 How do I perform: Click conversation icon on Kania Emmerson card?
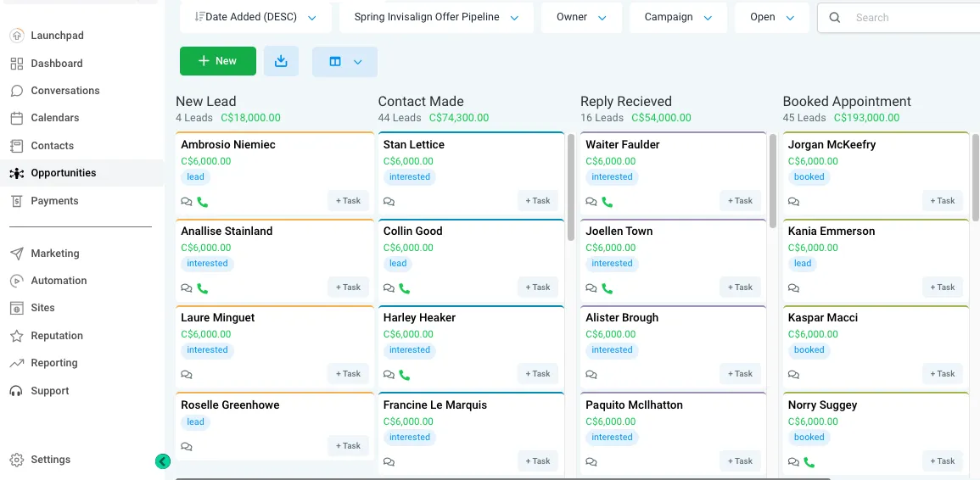pyautogui.click(x=793, y=288)
